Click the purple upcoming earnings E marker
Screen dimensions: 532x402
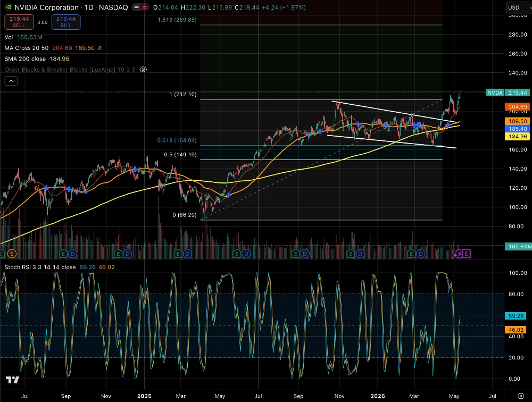point(467,254)
